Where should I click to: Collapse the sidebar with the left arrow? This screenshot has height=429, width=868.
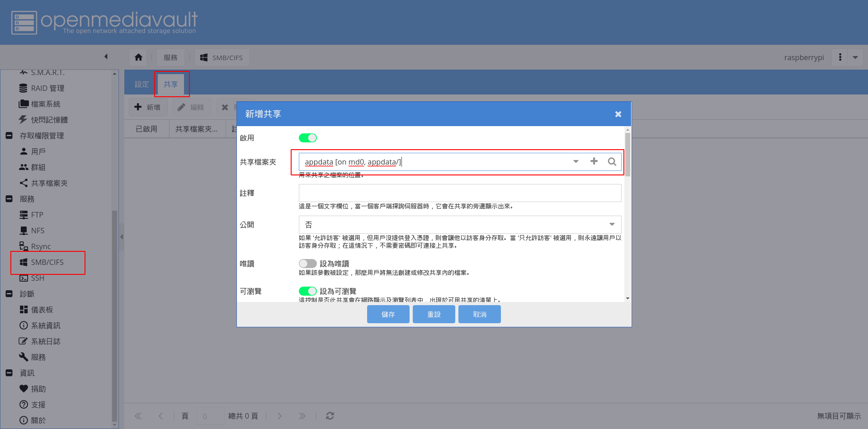[x=106, y=57]
